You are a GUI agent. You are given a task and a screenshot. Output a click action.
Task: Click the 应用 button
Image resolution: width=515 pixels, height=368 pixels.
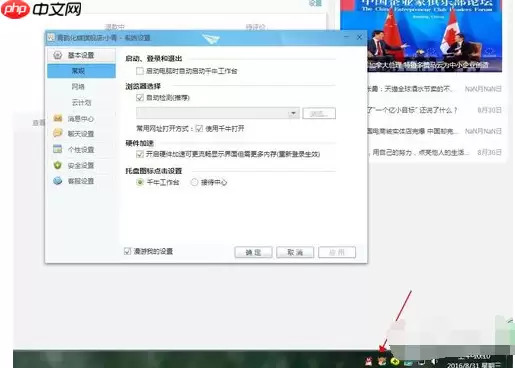337,252
